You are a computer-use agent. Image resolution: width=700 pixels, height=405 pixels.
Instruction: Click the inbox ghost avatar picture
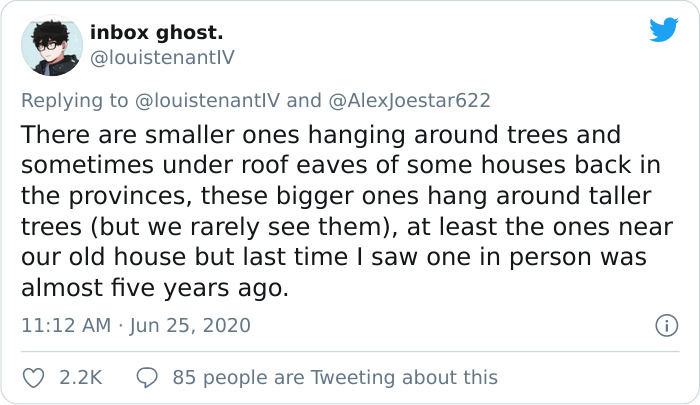click(x=50, y=45)
